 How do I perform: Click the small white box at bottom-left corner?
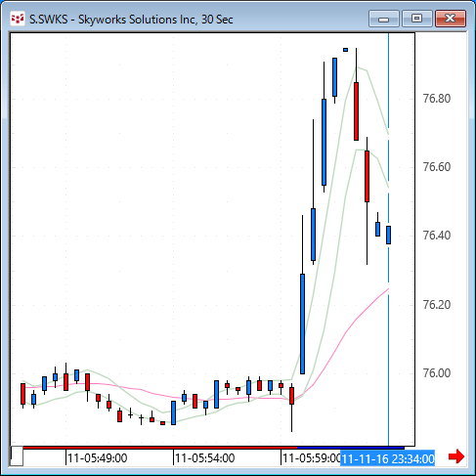[17, 456]
